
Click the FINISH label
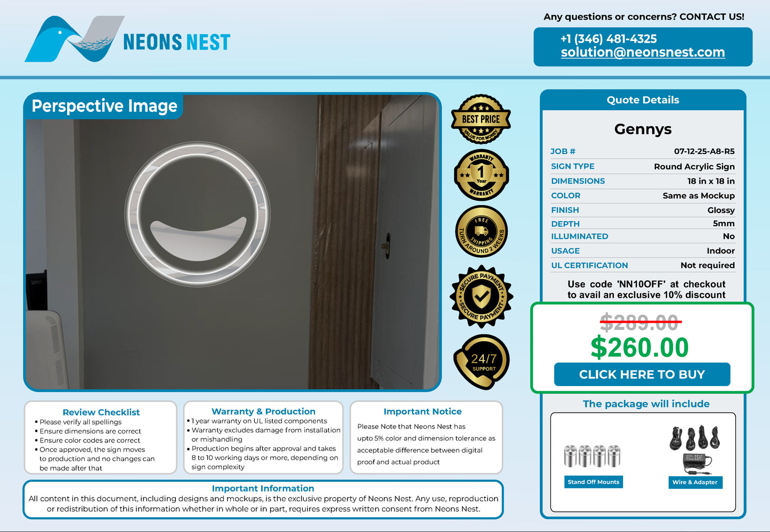[x=565, y=210]
